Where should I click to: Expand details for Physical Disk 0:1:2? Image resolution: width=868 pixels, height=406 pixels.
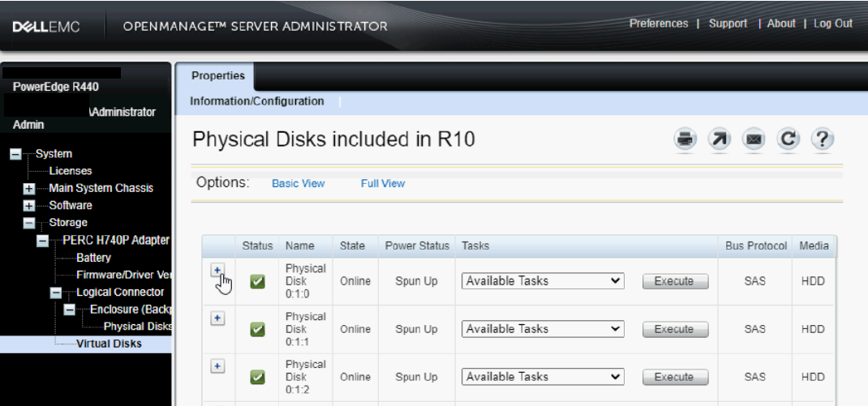point(217,366)
